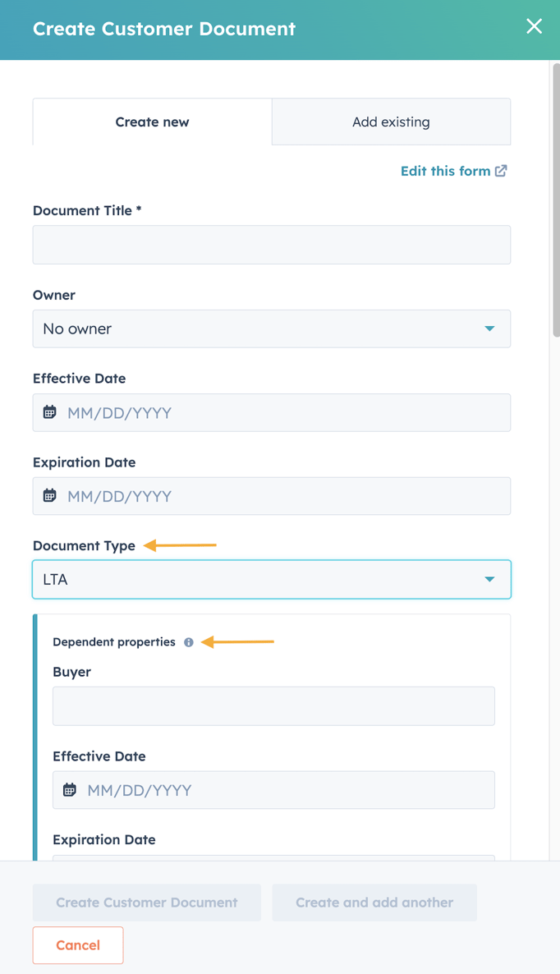Click the calendar icon in top Expiration Date field
Image resolution: width=560 pixels, height=974 pixels.
click(49, 495)
